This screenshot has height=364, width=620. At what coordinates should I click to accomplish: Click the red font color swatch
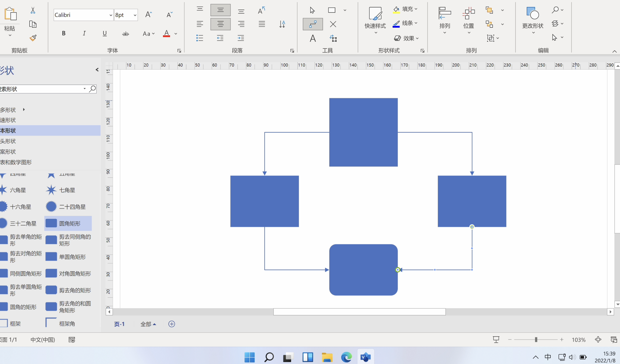[x=167, y=34]
